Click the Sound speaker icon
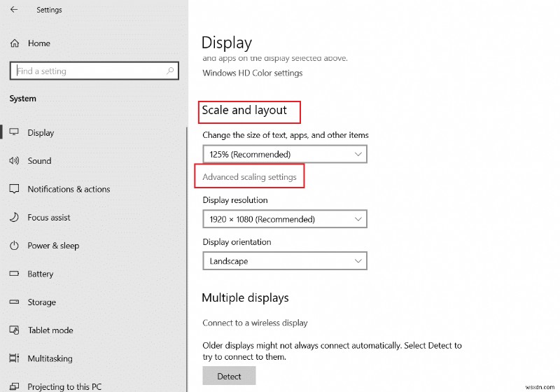 tap(14, 161)
